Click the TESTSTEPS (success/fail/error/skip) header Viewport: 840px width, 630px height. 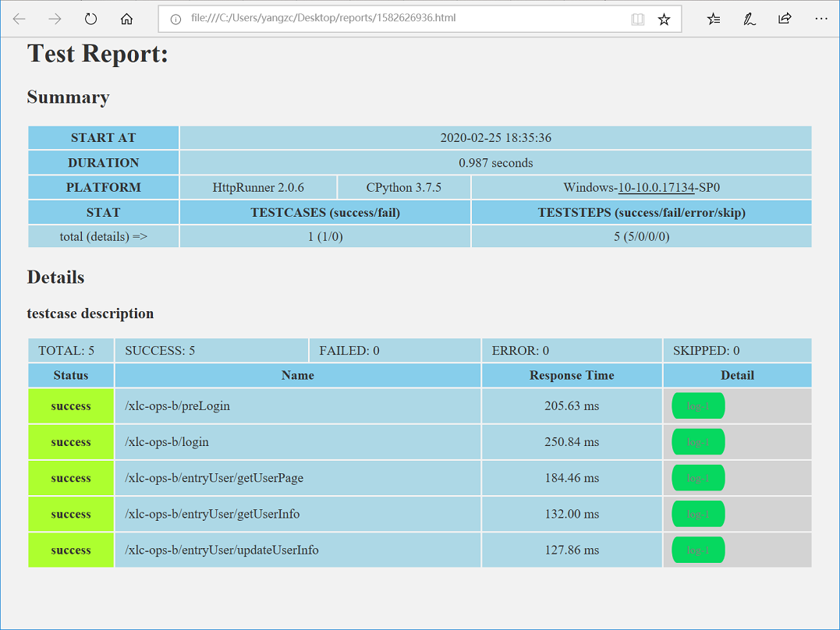pyautogui.click(x=642, y=213)
